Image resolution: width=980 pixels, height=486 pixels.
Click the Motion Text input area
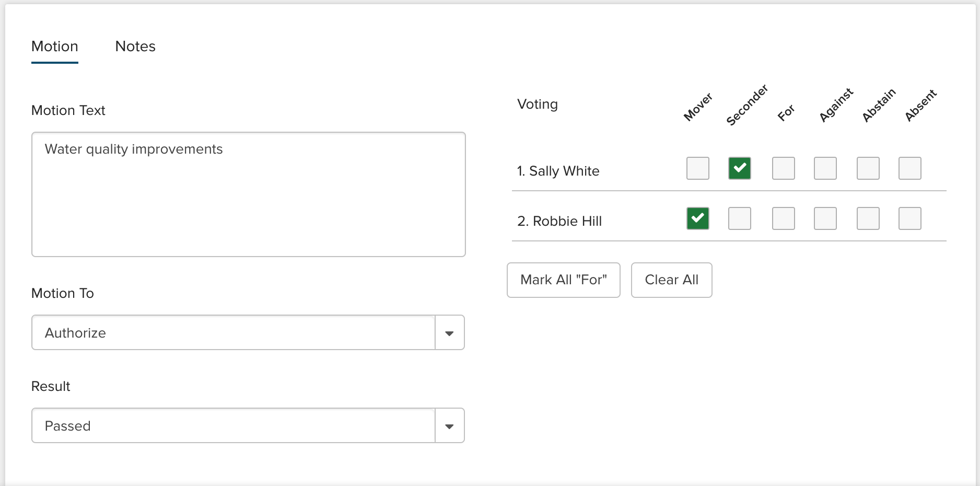[x=248, y=194]
